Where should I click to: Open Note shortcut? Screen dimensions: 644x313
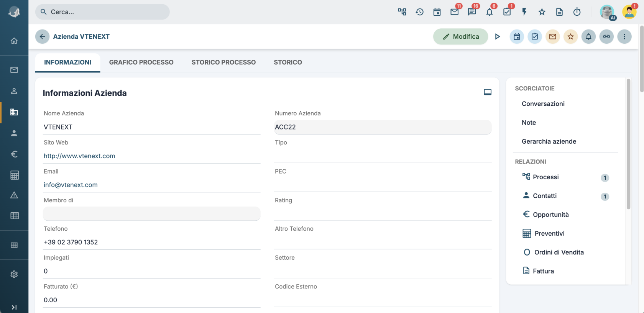coord(529,123)
